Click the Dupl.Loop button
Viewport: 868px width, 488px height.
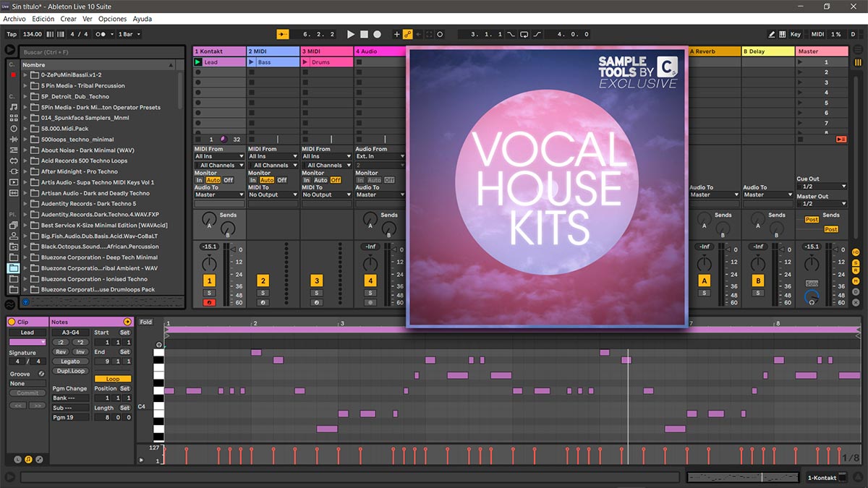70,371
